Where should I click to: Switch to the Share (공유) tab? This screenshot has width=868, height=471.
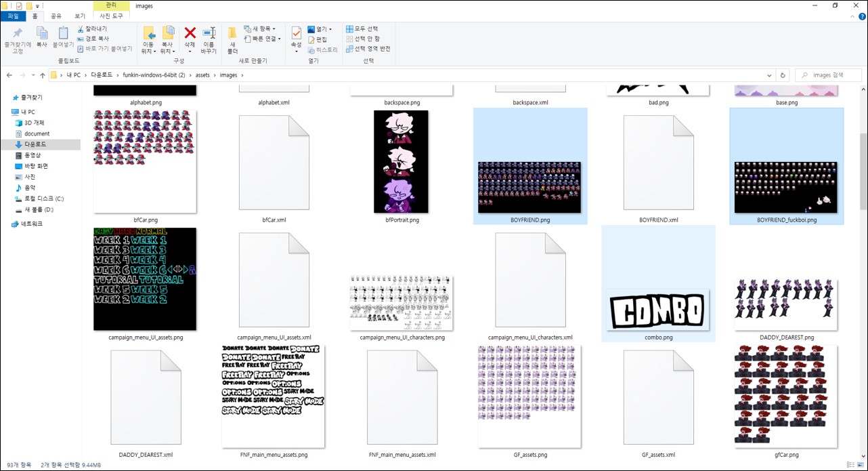point(56,16)
